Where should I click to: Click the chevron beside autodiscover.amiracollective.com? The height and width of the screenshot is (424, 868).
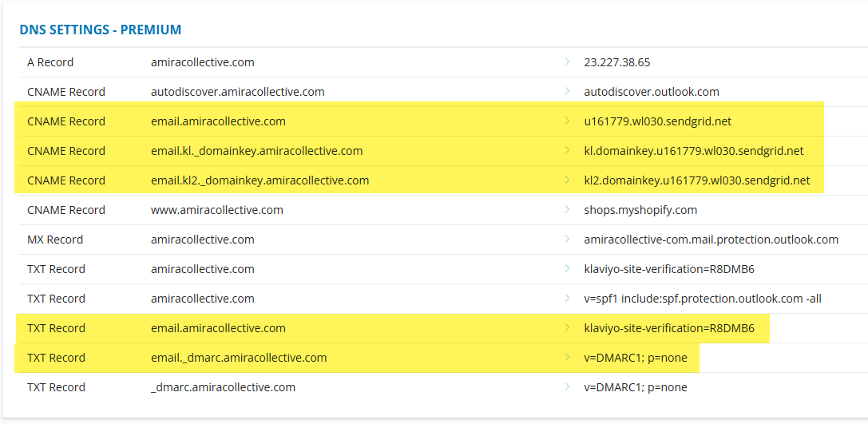pyautogui.click(x=568, y=91)
